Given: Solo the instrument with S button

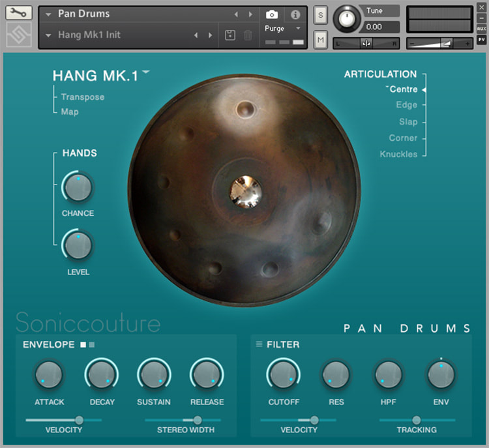Looking at the screenshot, I should pos(320,15).
